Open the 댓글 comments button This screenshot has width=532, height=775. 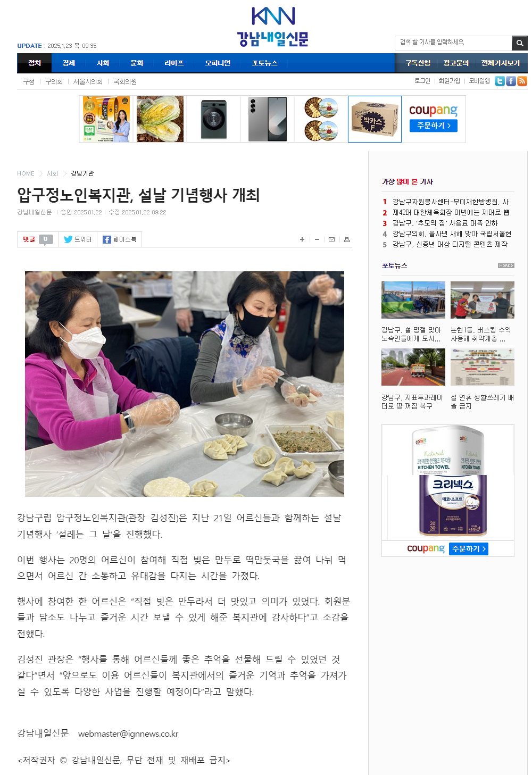(x=38, y=239)
